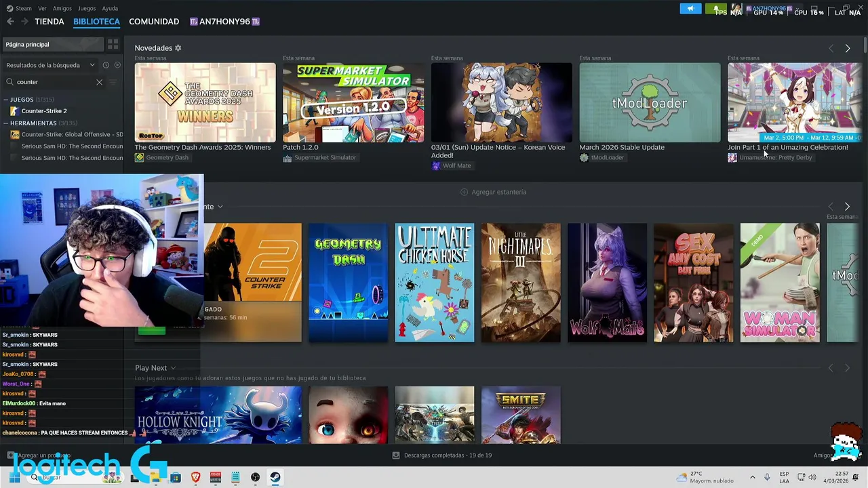Switch to the collections grid view icon
Screen dimensions: 868x488
click(113, 44)
